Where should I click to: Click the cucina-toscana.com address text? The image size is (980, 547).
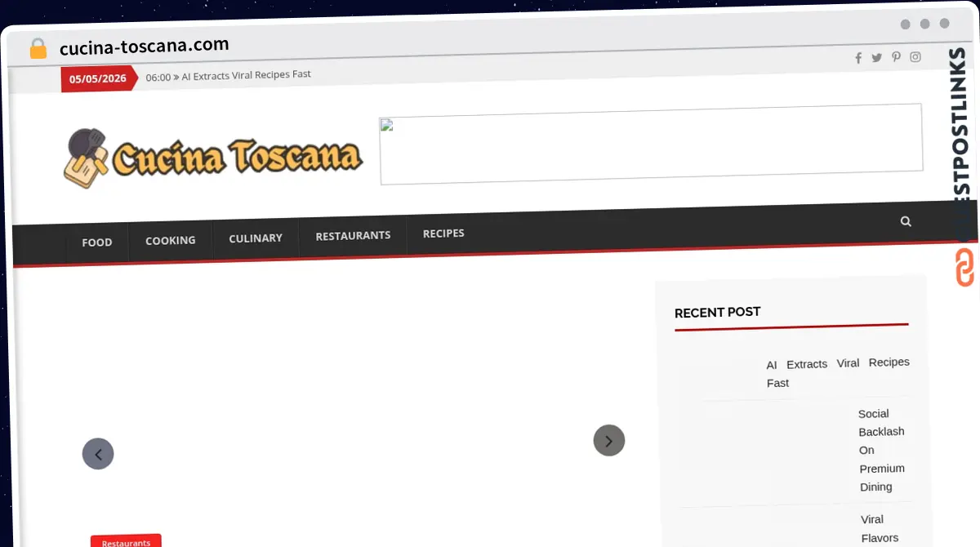point(145,46)
